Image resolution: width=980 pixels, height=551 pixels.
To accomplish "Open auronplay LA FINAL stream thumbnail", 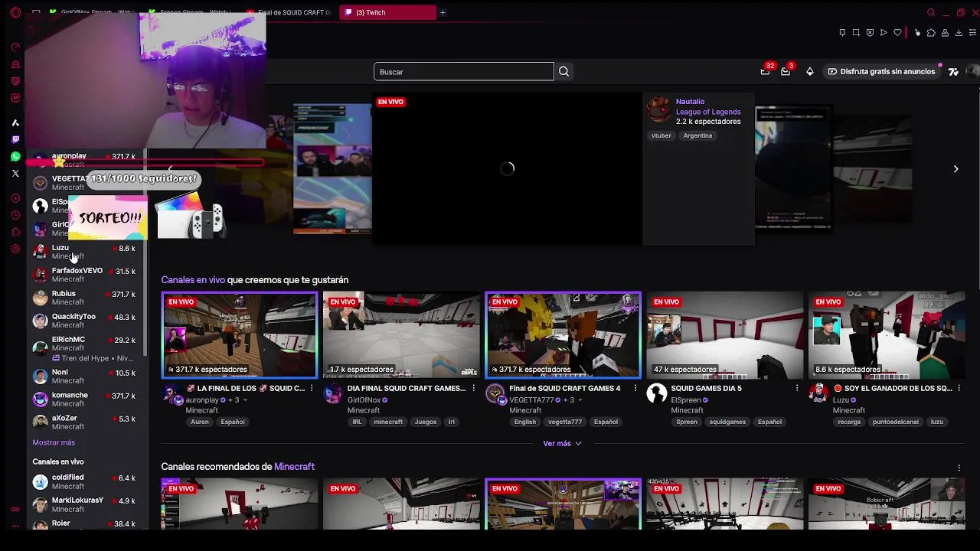I will click(x=239, y=336).
